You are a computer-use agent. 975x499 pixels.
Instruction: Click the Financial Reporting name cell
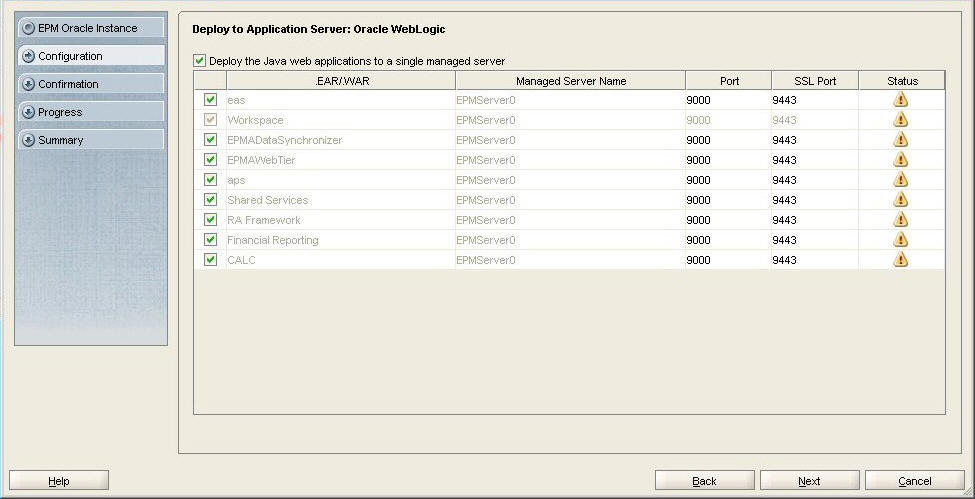click(x=341, y=239)
